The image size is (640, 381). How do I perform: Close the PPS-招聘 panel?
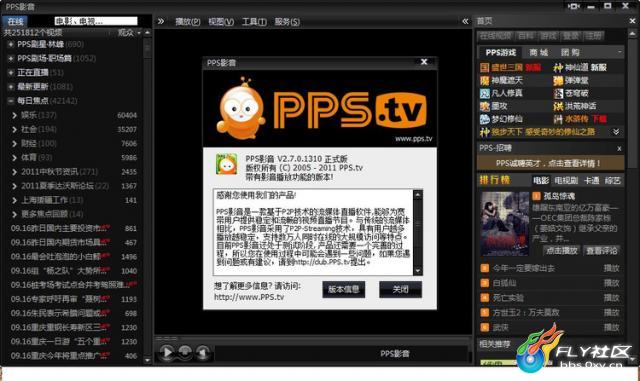point(619,149)
